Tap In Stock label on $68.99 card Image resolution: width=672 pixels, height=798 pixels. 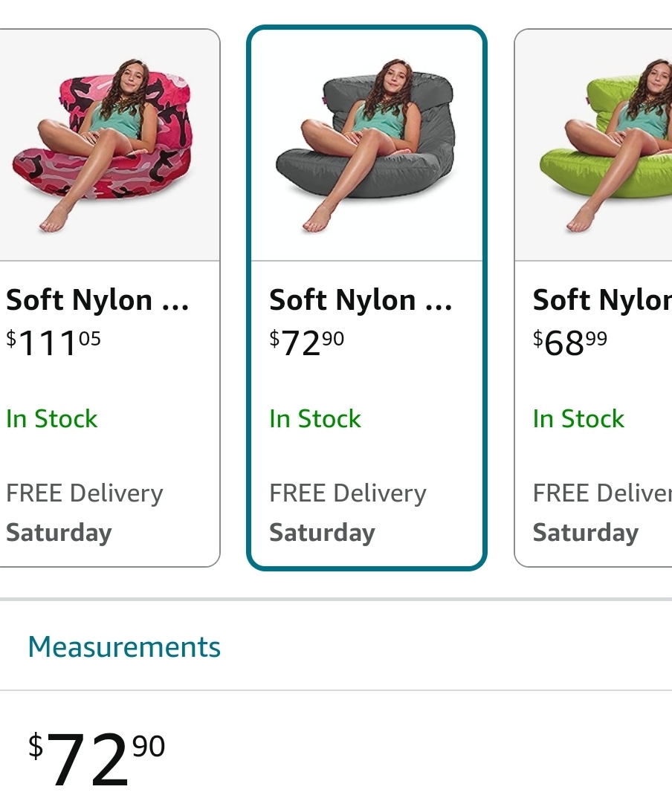(578, 419)
